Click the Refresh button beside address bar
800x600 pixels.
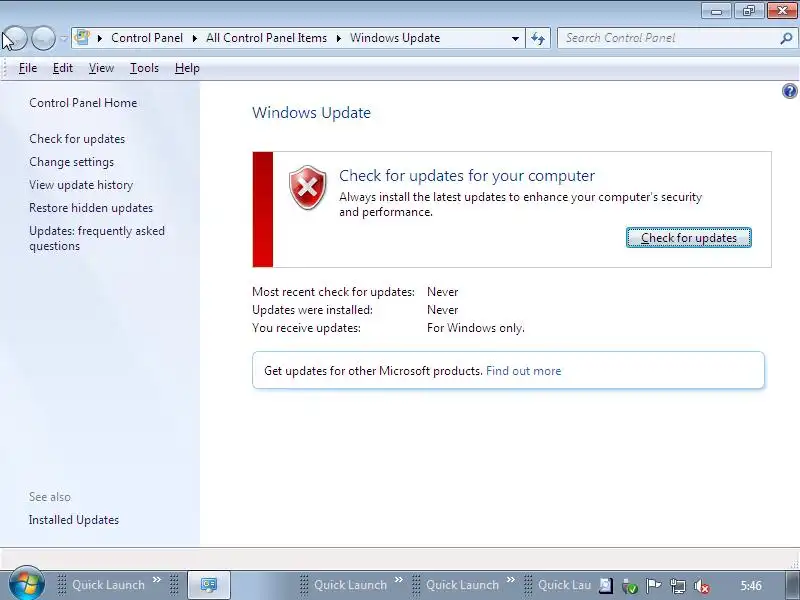point(538,38)
